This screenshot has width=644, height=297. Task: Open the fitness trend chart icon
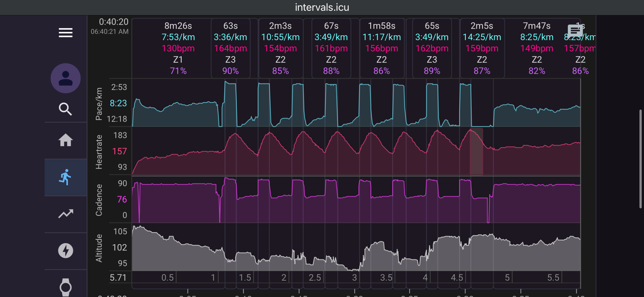(x=66, y=214)
